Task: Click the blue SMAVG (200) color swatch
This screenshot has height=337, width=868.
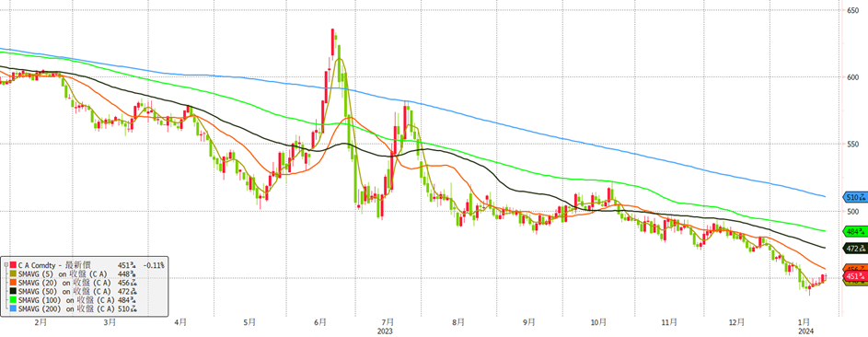Action: 13,308
